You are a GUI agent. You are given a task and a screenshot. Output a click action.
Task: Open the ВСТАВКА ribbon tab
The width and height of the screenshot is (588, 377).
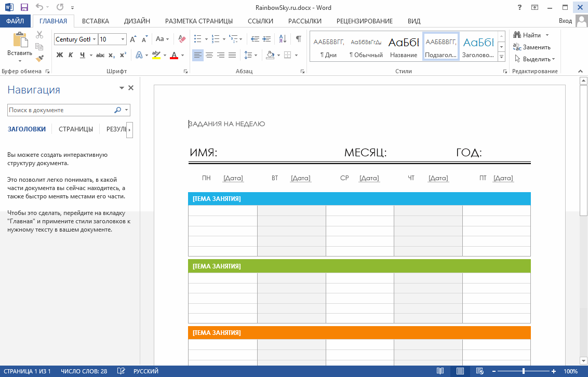click(96, 21)
